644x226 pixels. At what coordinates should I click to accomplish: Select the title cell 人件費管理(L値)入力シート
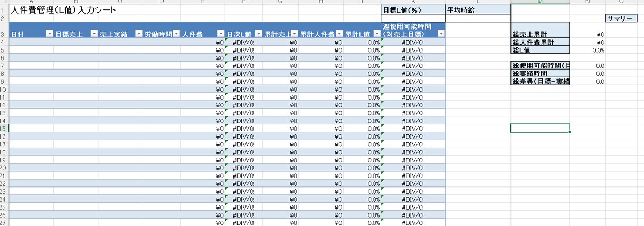[63, 9]
